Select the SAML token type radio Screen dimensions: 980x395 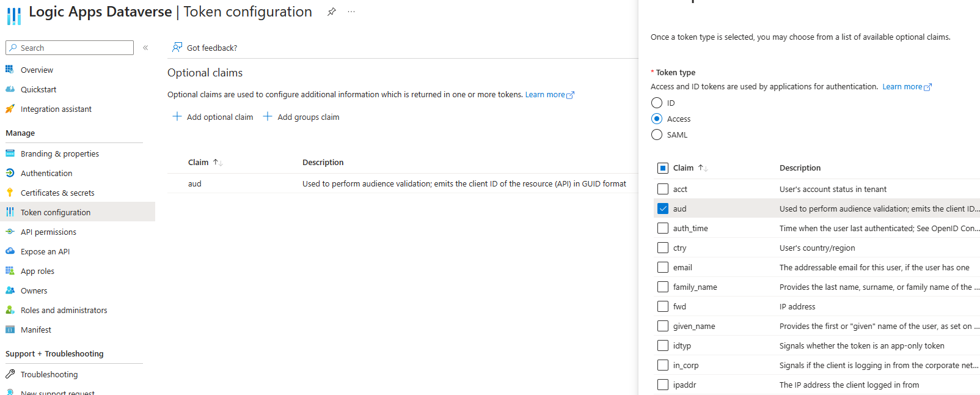click(657, 135)
